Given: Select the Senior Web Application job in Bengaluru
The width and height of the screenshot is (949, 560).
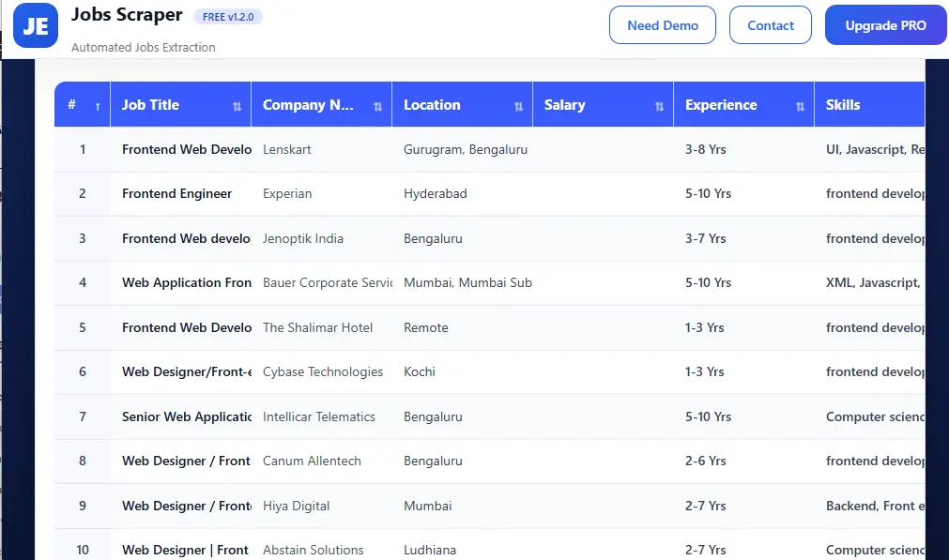Looking at the screenshot, I should pyautogui.click(x=186, y=416).
